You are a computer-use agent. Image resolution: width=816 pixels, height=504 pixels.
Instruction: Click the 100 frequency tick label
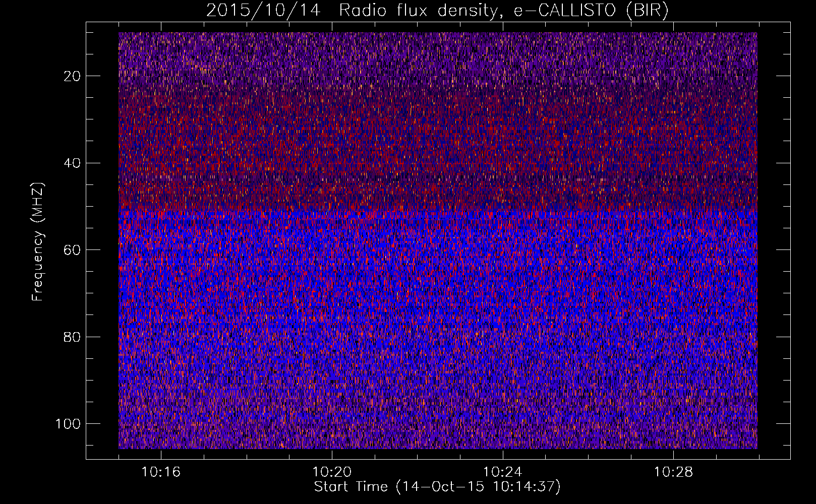coord(69,424)
